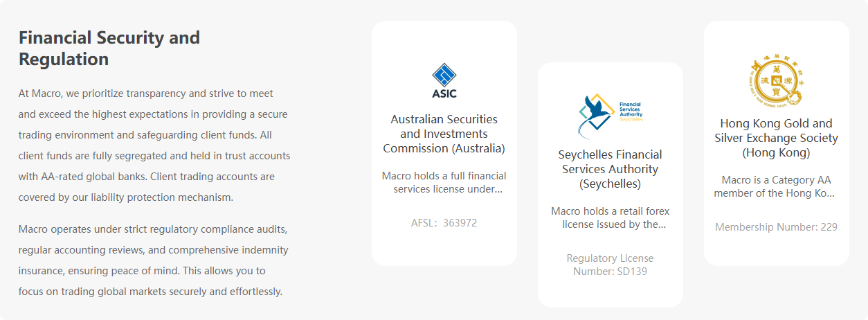Select the Regulatory License Number: SD139 text
868x320 pixels.
coord(611,265)
